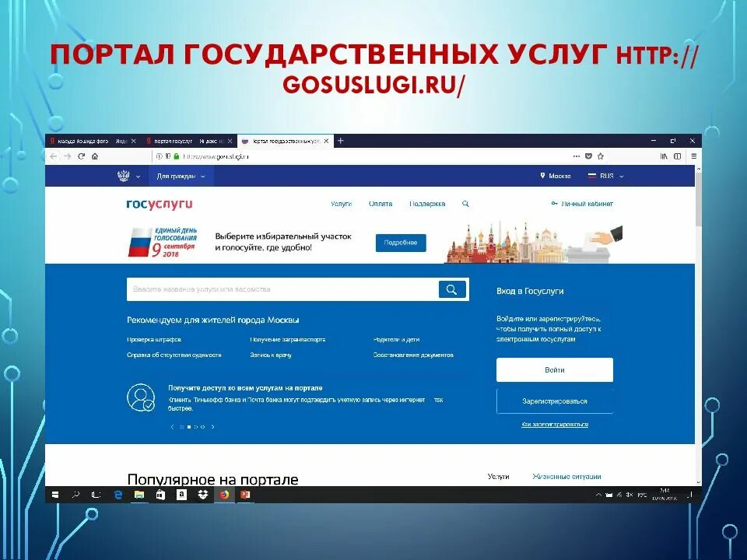
Task: Open the Windows Start menu
Action: [x=55, y=495]
